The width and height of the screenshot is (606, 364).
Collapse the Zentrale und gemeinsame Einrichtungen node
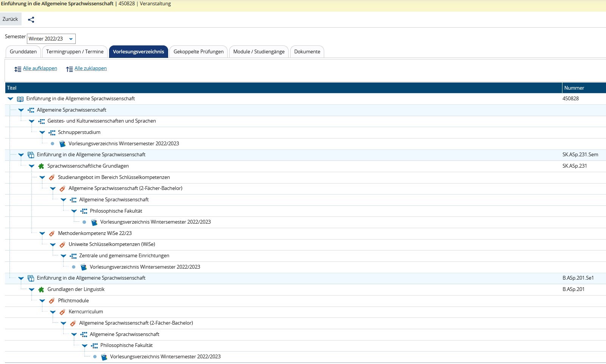(63, 256)
